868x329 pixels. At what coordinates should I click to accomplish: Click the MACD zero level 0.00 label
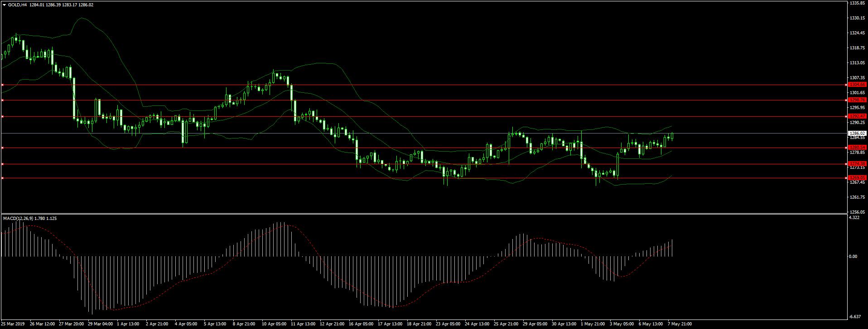853,257
